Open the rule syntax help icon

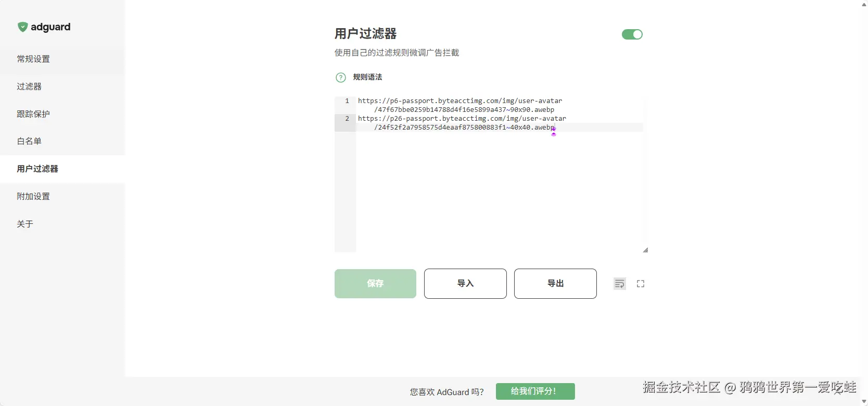click(x=341, y=78)
